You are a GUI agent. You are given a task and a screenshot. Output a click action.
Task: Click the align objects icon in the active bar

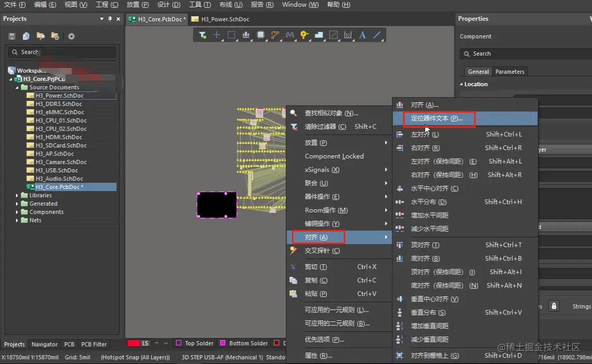(246, 35)
